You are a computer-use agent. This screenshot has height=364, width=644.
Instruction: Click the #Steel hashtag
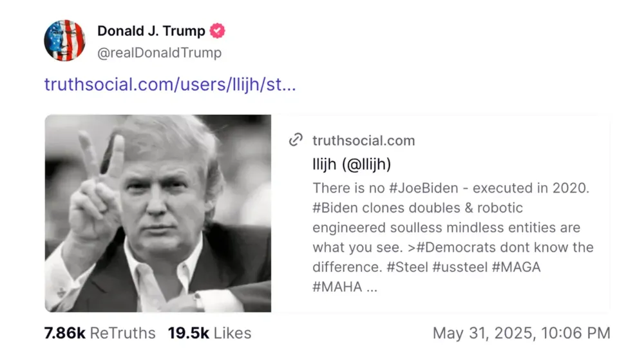(x=409, y=267)
